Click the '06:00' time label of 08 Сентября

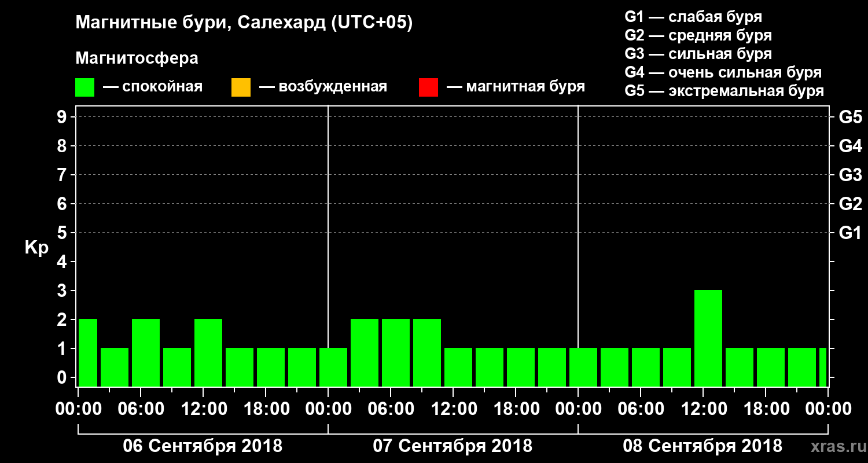coord(641,409)
